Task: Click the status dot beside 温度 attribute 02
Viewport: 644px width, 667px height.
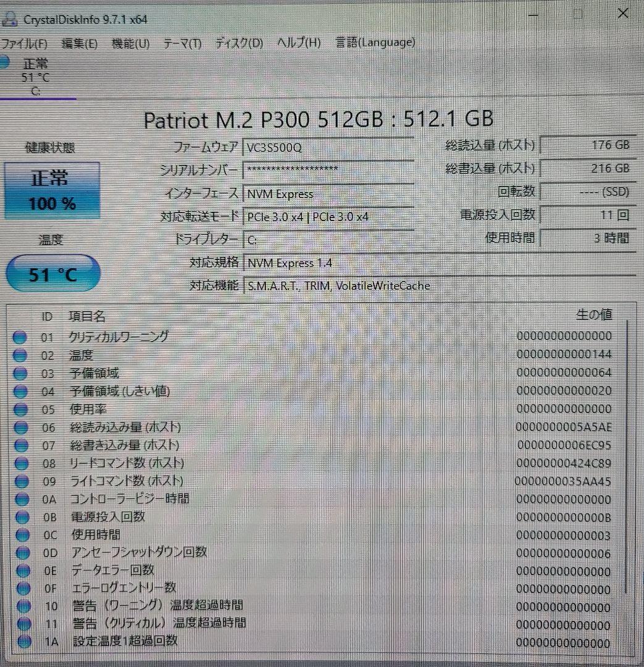Action: click(x=20, y=354)
